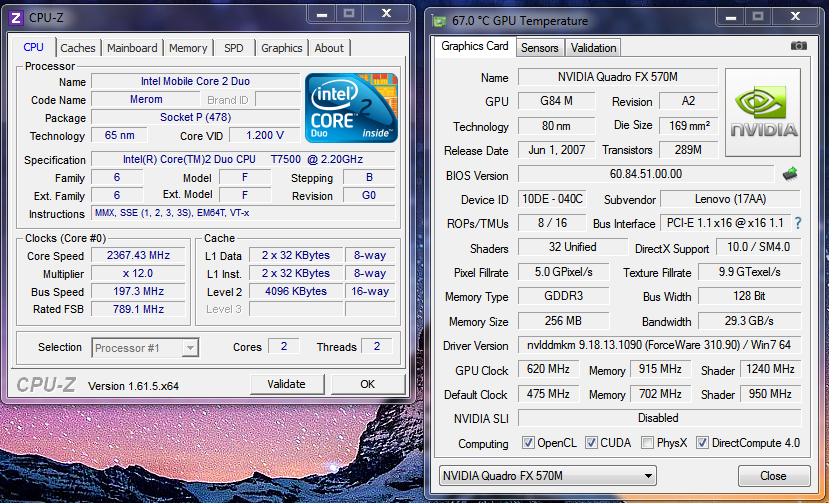Click the GPU Name field Quadro FX 570M
Image resolution: width=829 pixels, height=503 pixels.
click(x=618, y=77)
